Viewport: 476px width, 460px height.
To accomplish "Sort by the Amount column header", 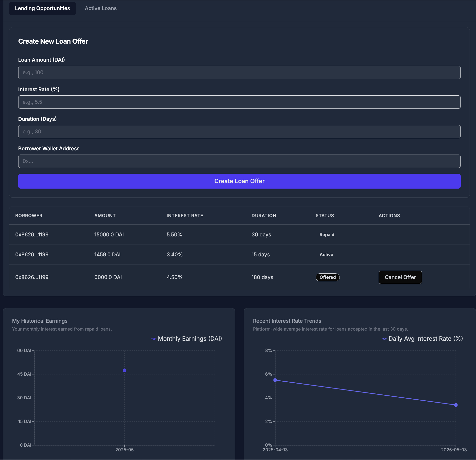I will coord(105,215).
